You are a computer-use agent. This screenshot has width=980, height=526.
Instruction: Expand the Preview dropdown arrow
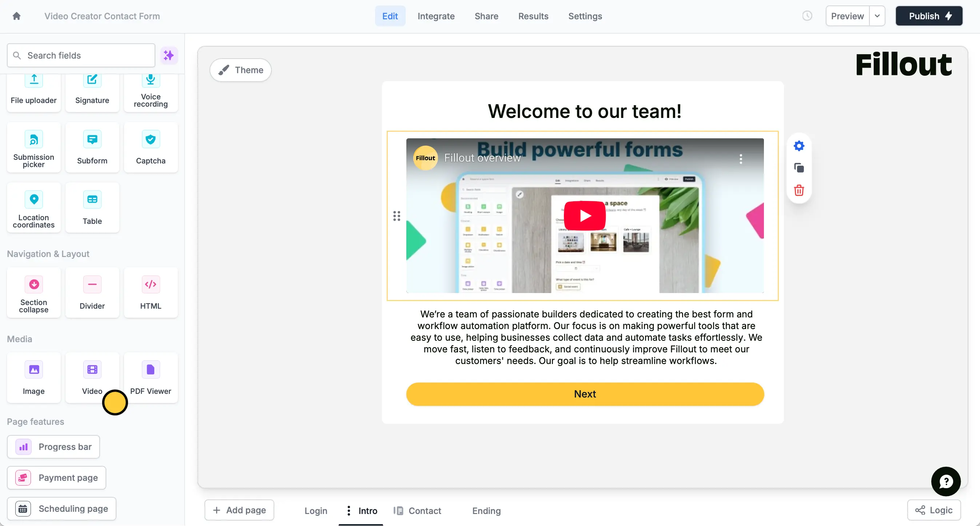click(x=877, y=16)
